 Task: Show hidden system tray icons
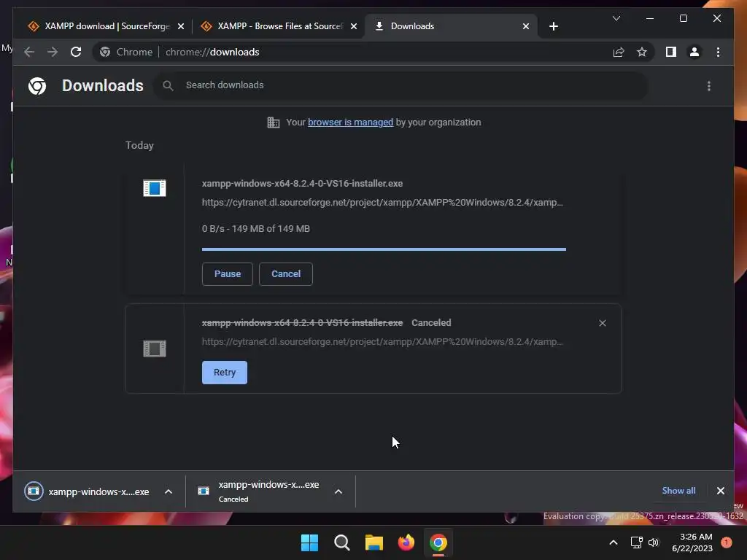click(613, 542)
